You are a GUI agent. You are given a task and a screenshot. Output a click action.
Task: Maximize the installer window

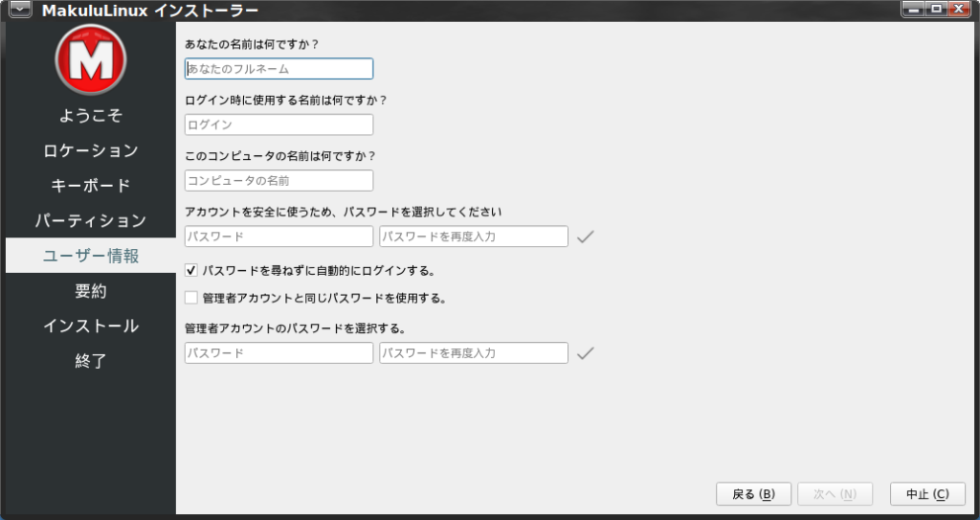coord(936,10)
